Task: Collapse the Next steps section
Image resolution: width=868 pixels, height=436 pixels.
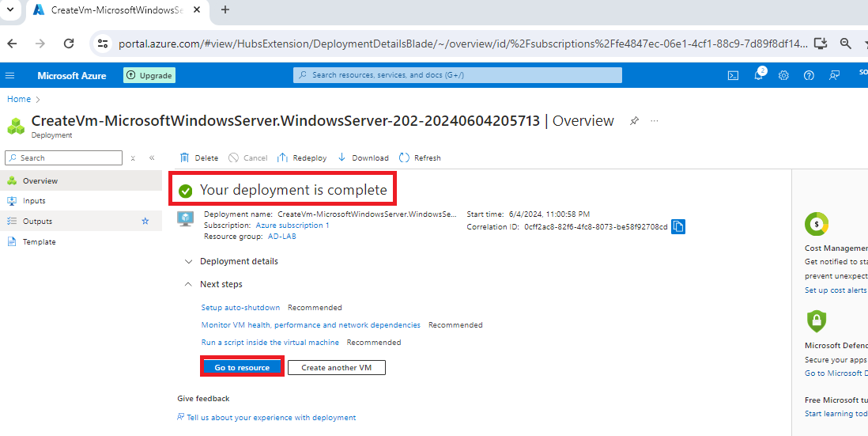Action: pyautogui.click(x=213, y=284)
